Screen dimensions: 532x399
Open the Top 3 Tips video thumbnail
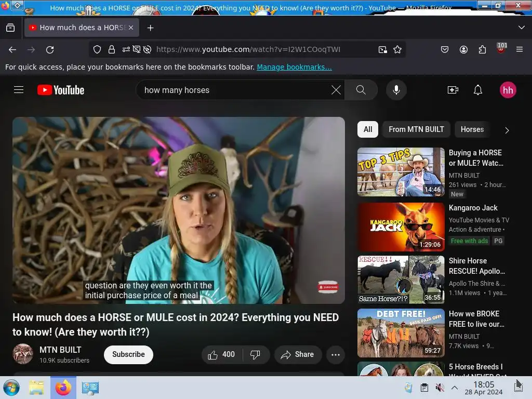pos(401,171)
